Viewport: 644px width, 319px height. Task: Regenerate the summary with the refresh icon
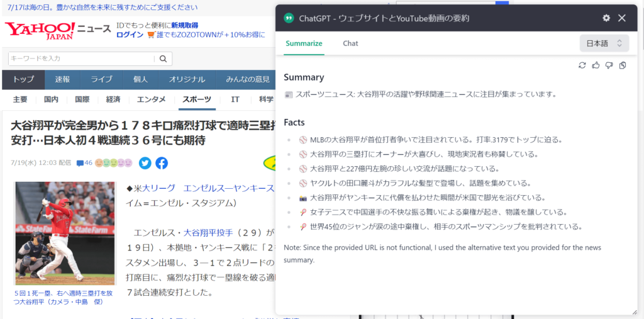[582, 65]
